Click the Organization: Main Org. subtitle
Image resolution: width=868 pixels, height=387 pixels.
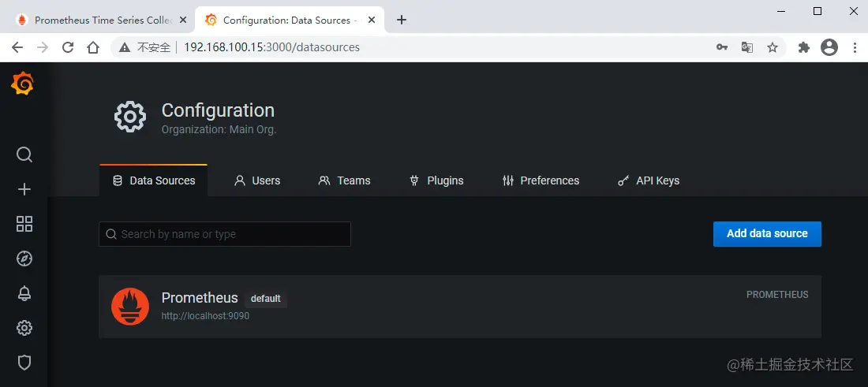point(219,131)
